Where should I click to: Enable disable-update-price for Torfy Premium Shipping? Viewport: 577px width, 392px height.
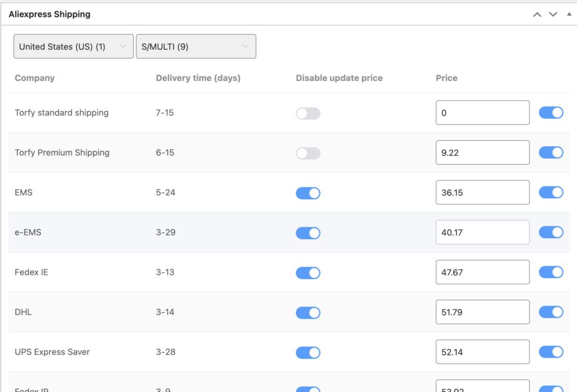[308, 153]
